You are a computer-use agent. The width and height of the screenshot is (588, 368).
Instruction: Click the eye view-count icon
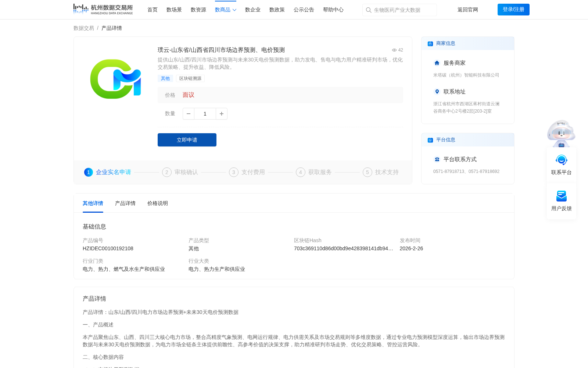394,50
